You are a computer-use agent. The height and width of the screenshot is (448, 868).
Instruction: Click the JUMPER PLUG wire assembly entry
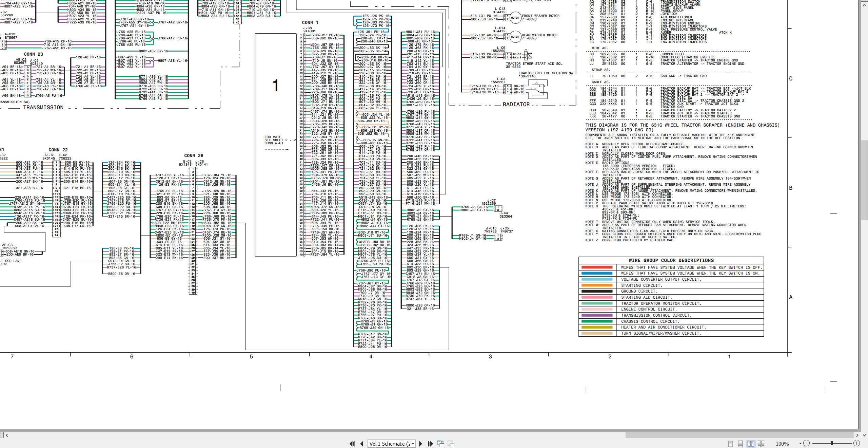click(x=672, y=54)
